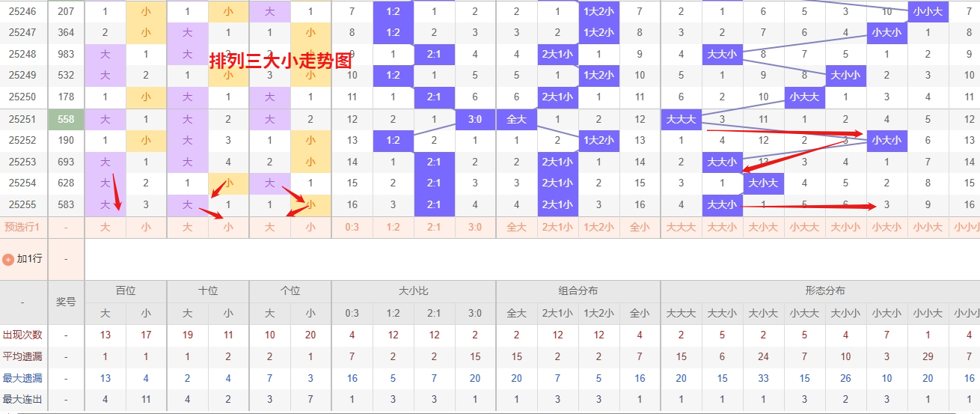The image size is (980, 414).
Task: Click the 小大大 cell in row 25250
Action: 804,97
